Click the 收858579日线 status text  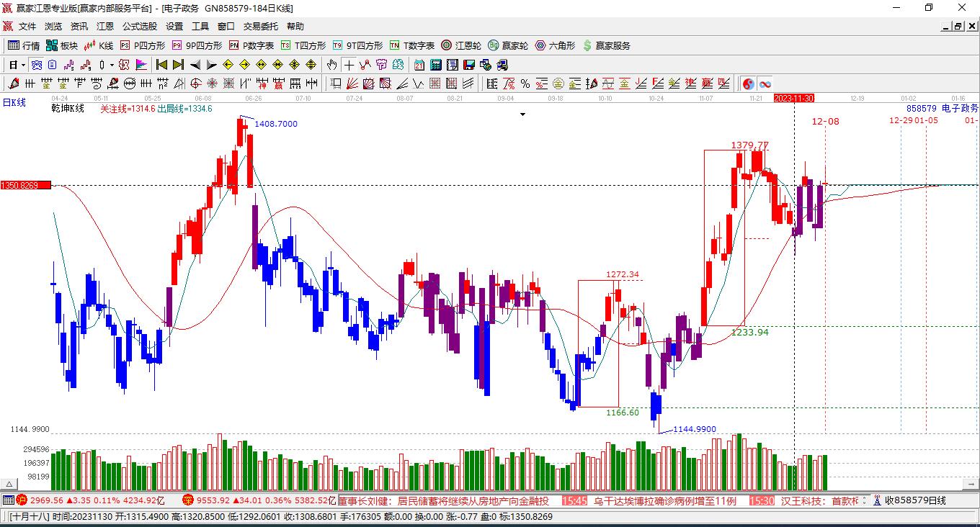(915, 500)
